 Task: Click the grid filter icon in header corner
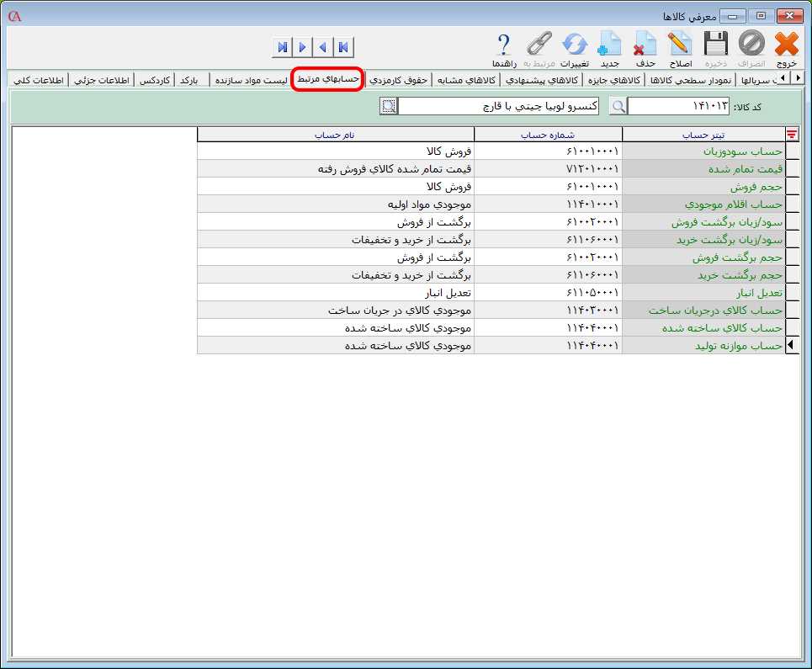coord(792,135)
